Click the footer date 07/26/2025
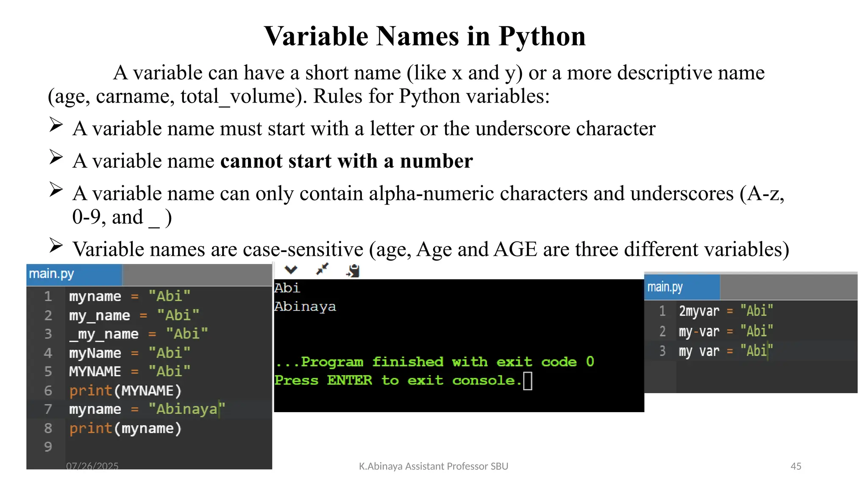 92,466
